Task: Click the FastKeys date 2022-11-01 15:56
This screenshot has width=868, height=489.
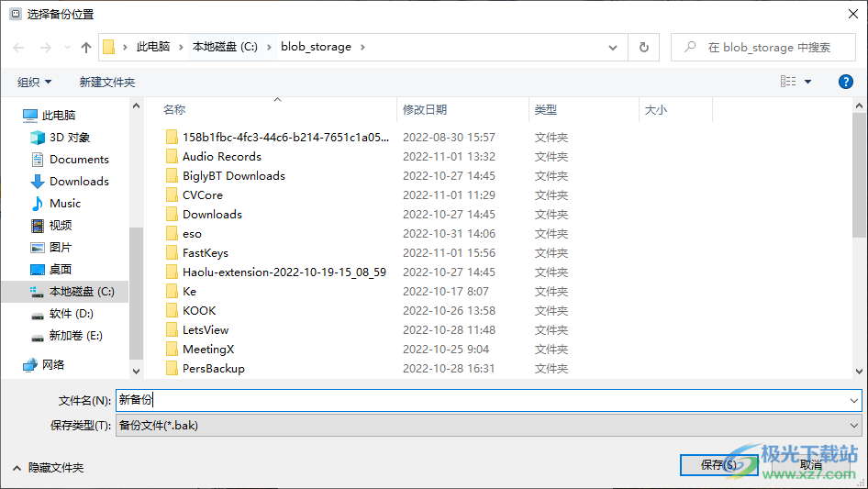Action: point(449,253)
